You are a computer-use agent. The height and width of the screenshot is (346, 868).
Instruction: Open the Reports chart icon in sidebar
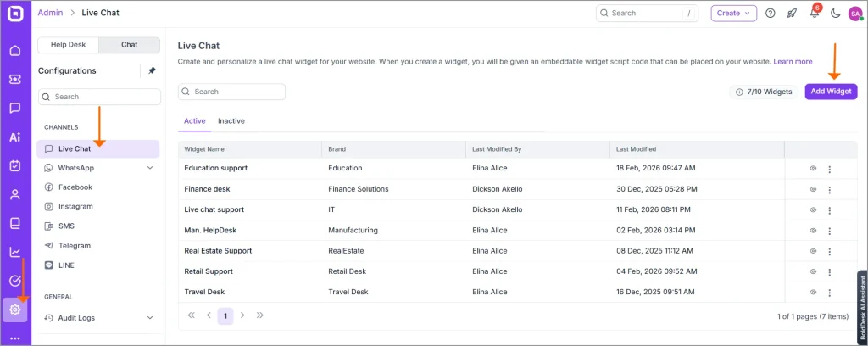coord(15,253)
